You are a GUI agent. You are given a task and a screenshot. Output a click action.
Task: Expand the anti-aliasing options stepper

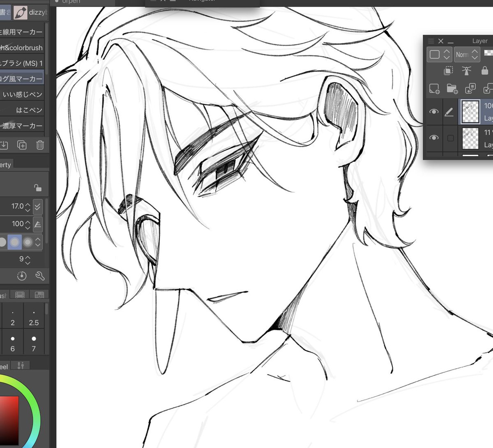[38, 242]
